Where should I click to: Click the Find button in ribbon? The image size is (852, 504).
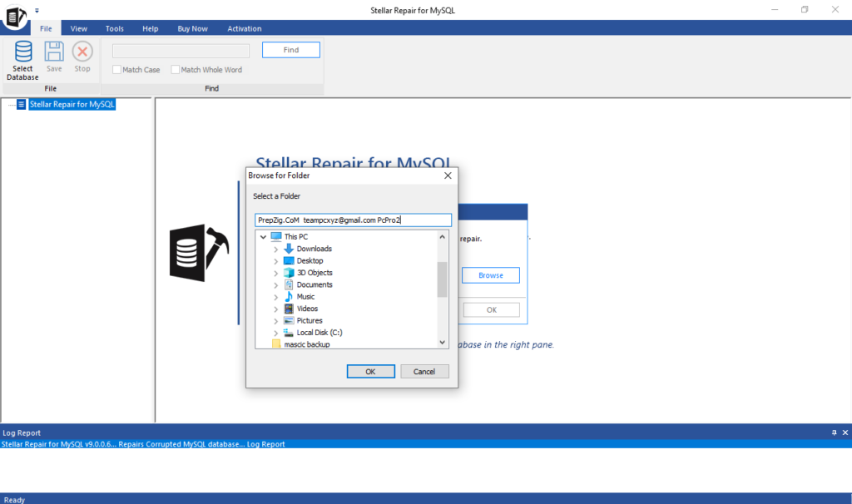point(290,50)
